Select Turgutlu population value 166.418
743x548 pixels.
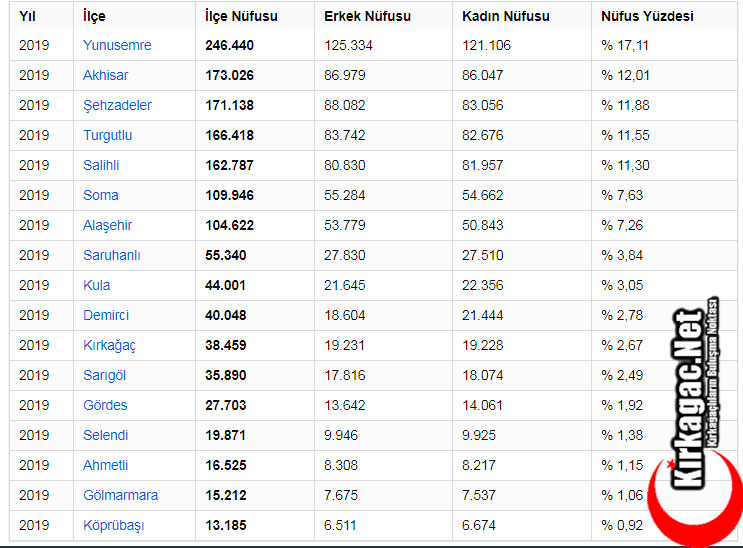click(229, 136)
